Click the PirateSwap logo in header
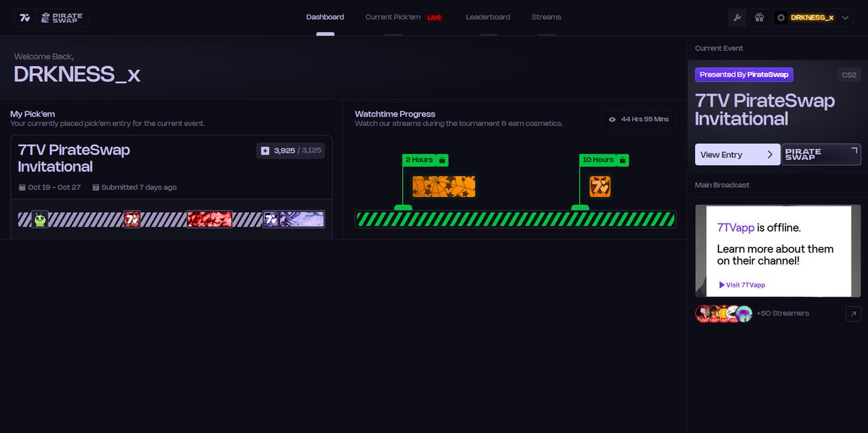The width and height of the screenshot is (868, 433). pos(64,17)
